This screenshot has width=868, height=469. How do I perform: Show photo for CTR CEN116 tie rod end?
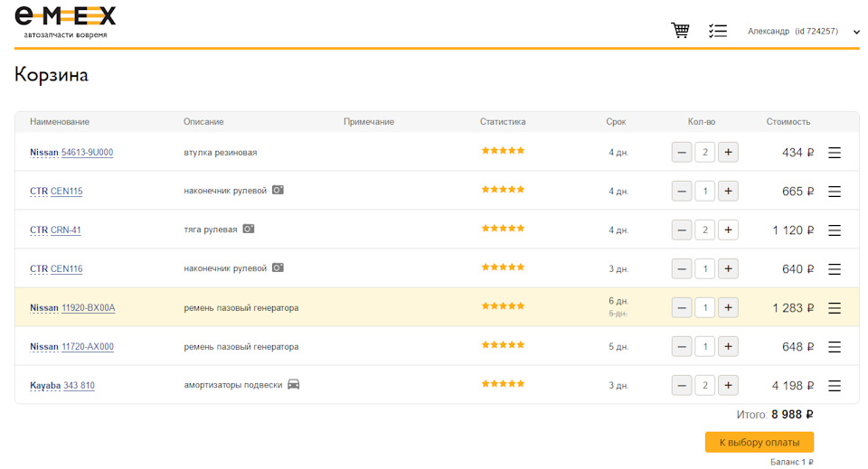point(278,268)
